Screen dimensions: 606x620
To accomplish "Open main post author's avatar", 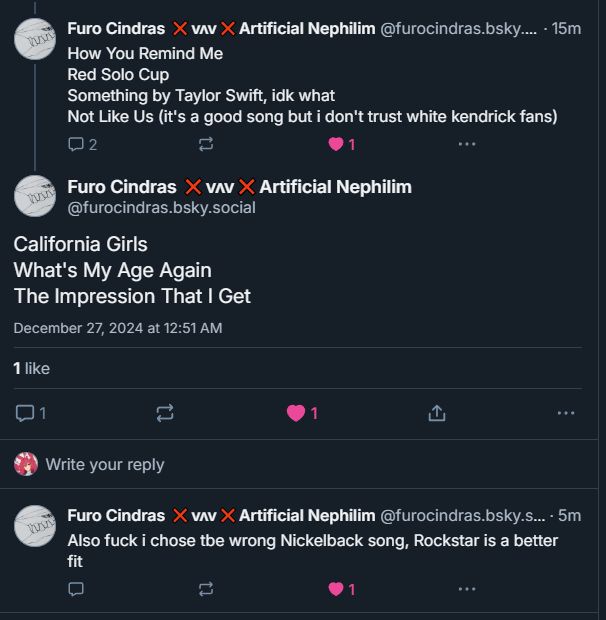I will click(35, 196).
